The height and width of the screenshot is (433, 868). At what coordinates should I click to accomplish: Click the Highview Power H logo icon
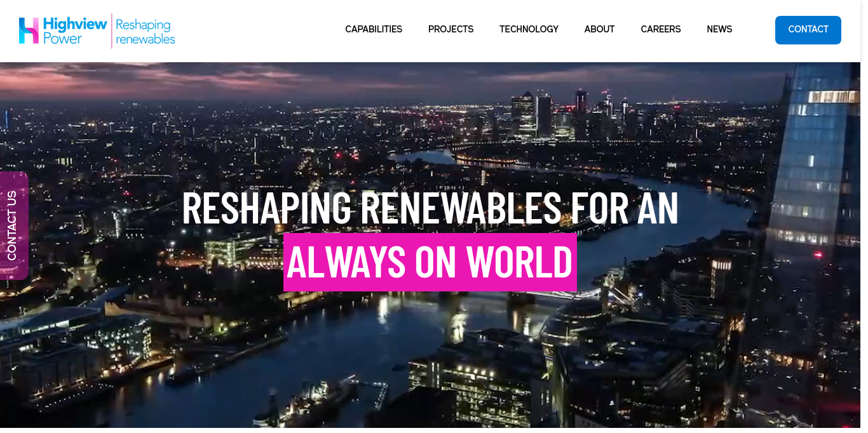[29, 30]
